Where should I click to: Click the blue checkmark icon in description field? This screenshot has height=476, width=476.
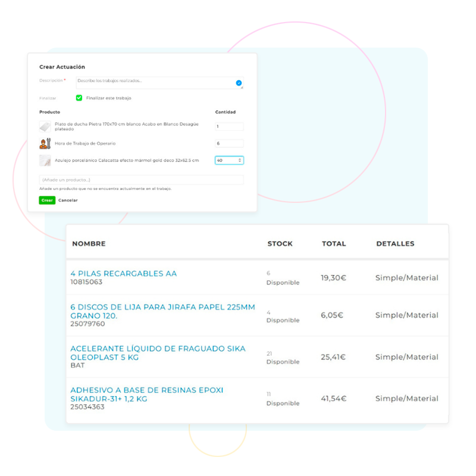pyautogui.click(x=239, y=83)
